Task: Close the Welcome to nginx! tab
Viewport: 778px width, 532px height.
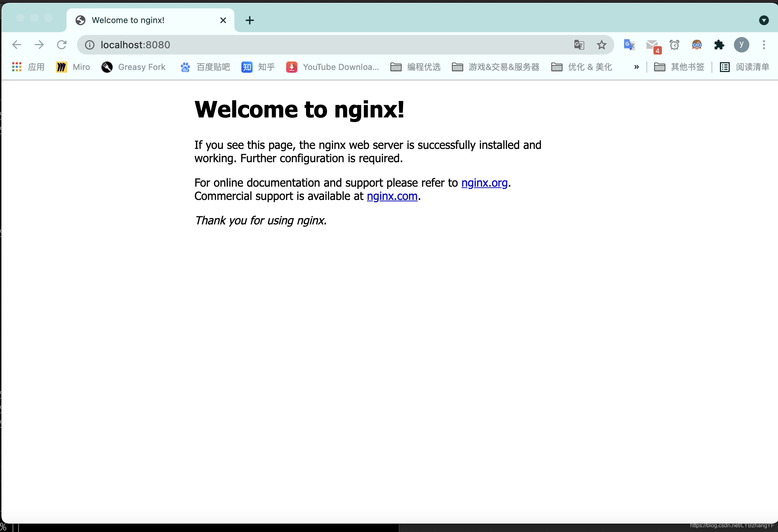Action: (223, 20)
